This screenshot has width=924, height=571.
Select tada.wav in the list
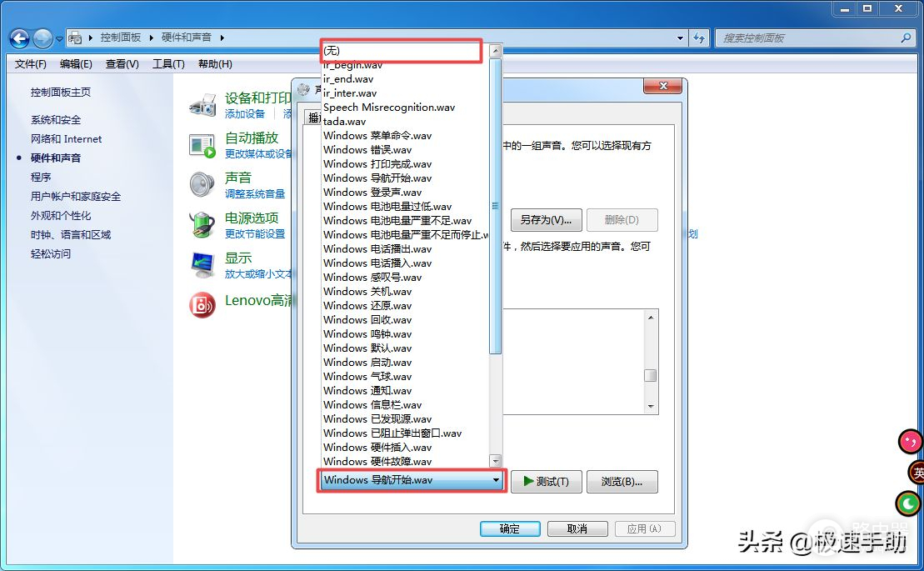406,122
